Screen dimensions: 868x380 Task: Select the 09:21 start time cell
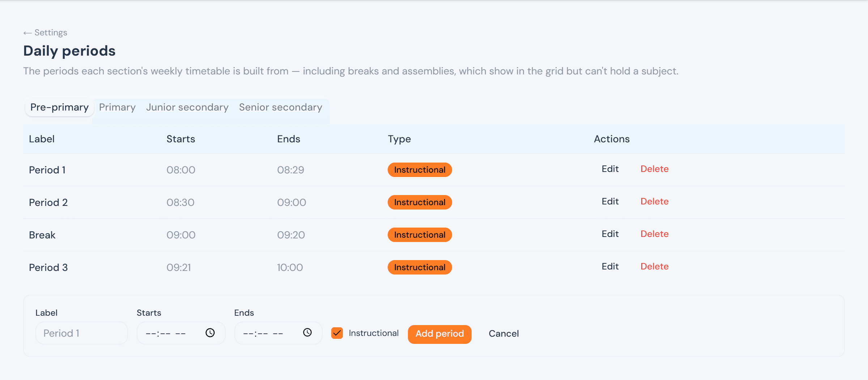pyautogui.click(x=179, y=268)
